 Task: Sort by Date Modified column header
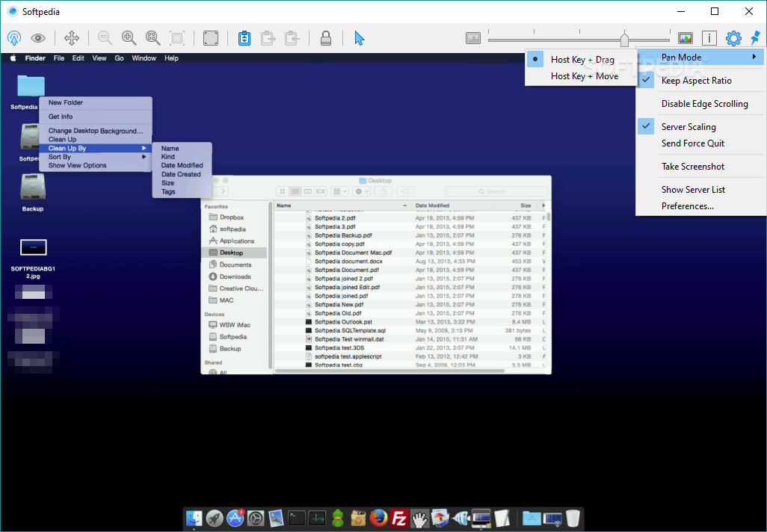click(x=454, y=206)
